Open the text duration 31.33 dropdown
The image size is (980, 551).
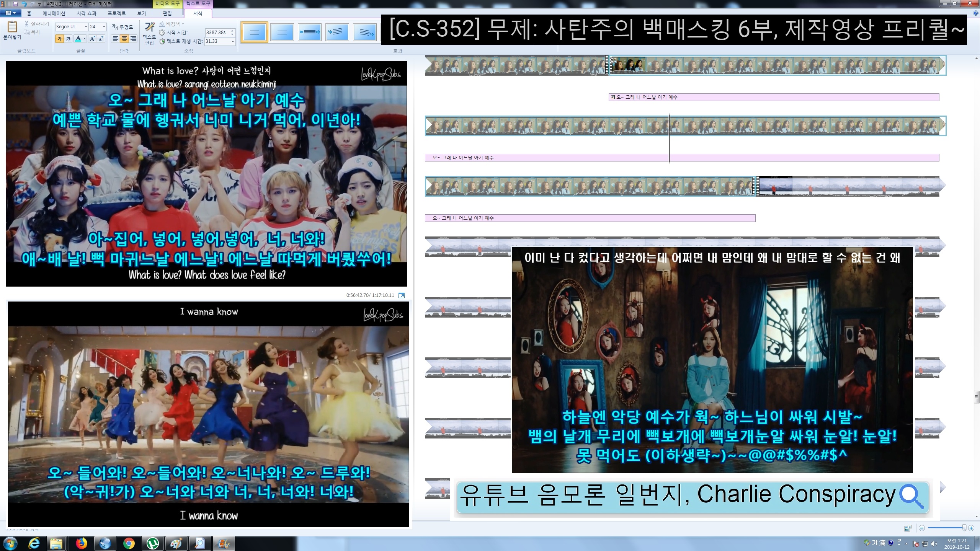[232, 41]
